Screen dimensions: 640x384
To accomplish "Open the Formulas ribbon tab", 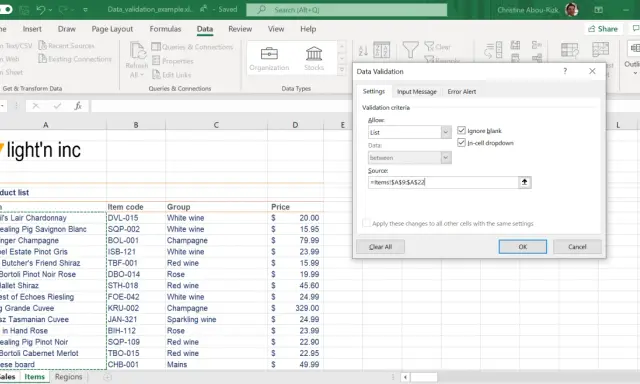I will pyautogui.click(x=165, y=29).
